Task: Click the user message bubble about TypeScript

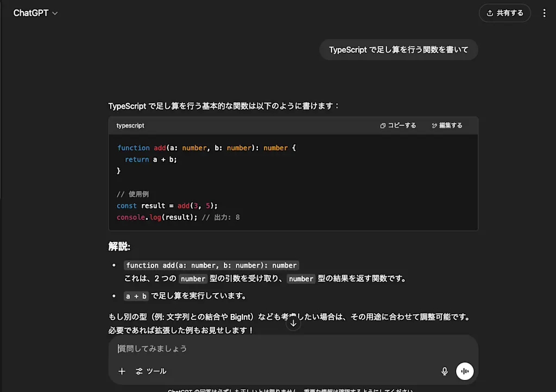Action: [x=399, y=49]
